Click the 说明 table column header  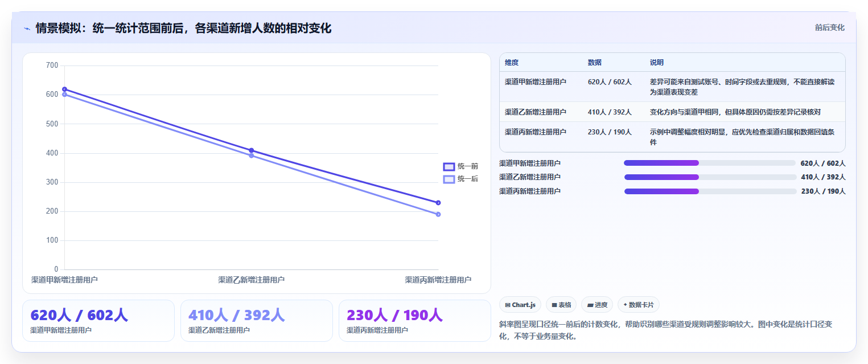[657, 63]
